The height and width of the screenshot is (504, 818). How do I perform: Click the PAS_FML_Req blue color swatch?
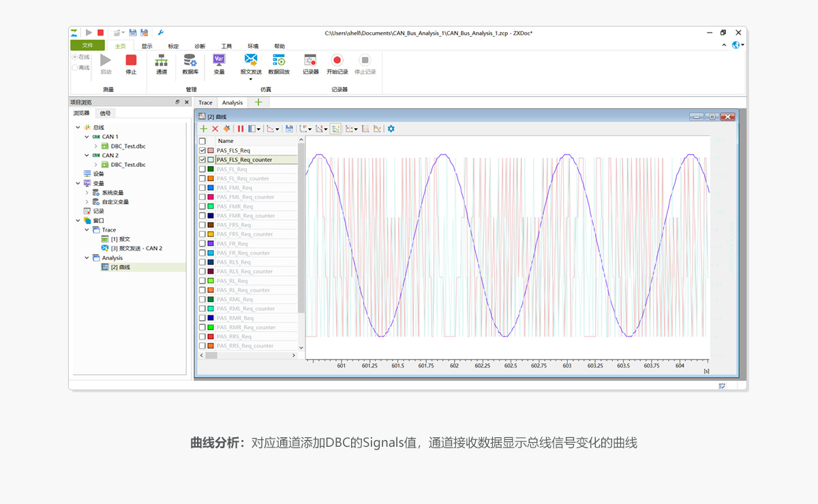pos(211,188)
